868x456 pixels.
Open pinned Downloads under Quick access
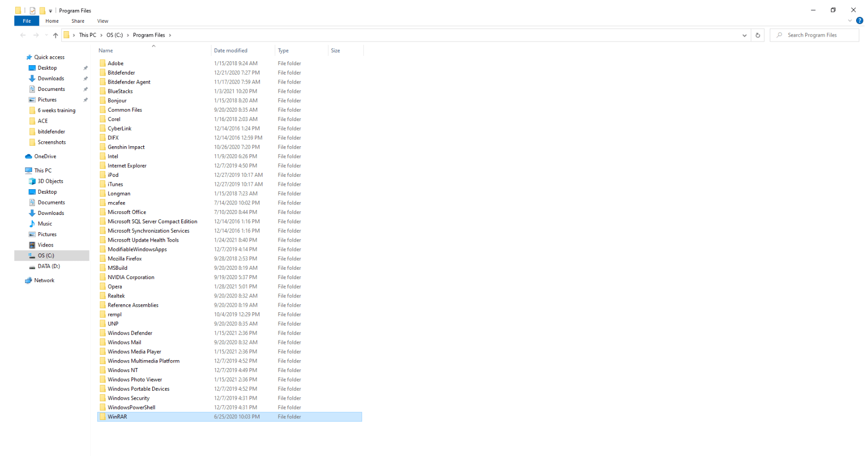pyautogui.click(x=51, y=79)
